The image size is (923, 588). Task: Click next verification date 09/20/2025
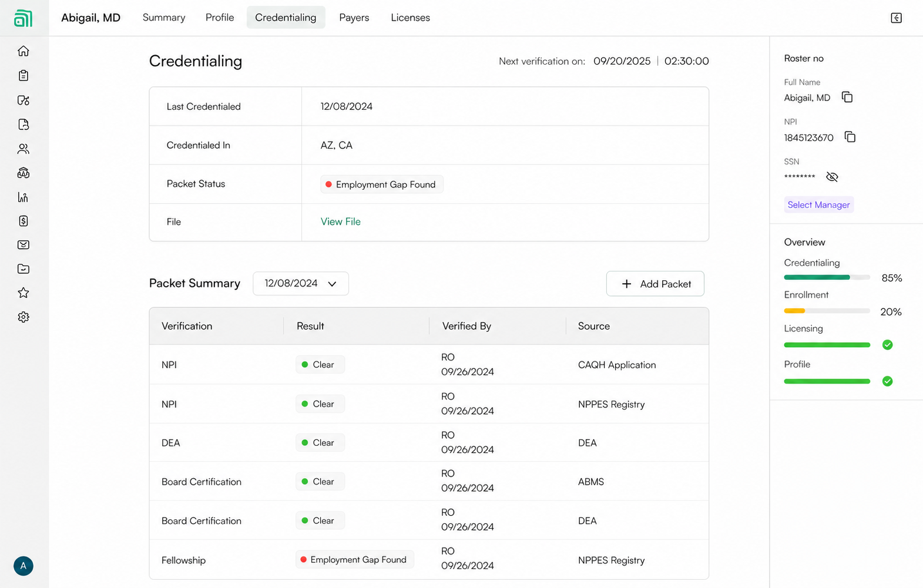(622, 61)
